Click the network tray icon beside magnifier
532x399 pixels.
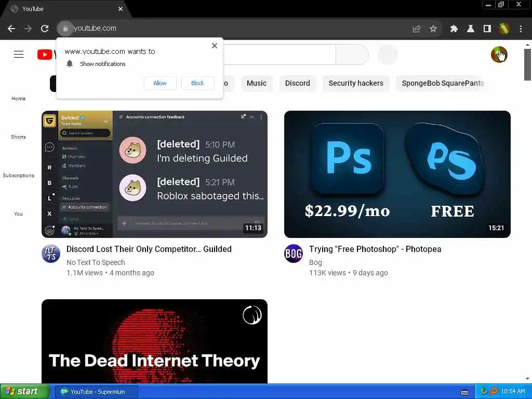[x=484, y=392]
